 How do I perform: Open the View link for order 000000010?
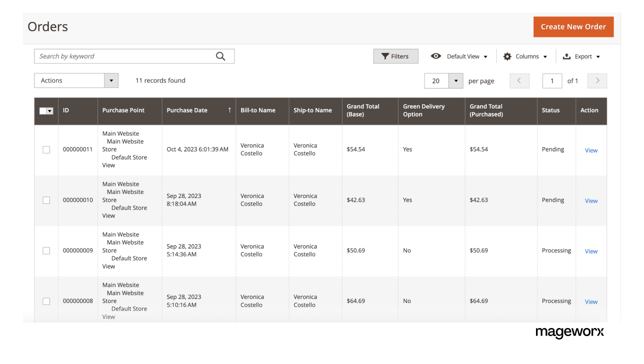(591, 200)
